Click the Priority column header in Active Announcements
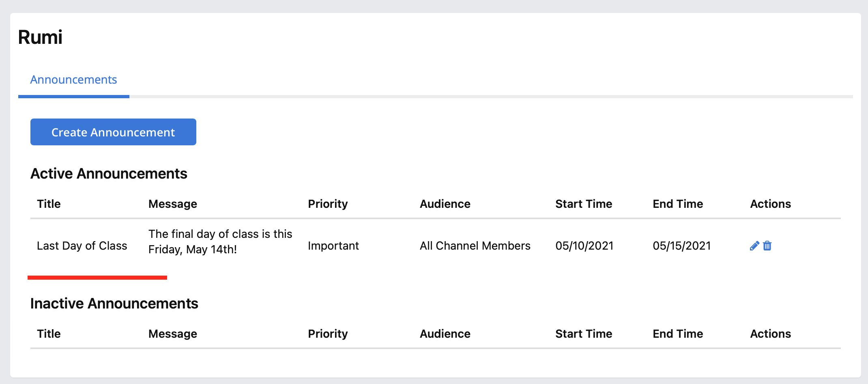 point(328,204)
